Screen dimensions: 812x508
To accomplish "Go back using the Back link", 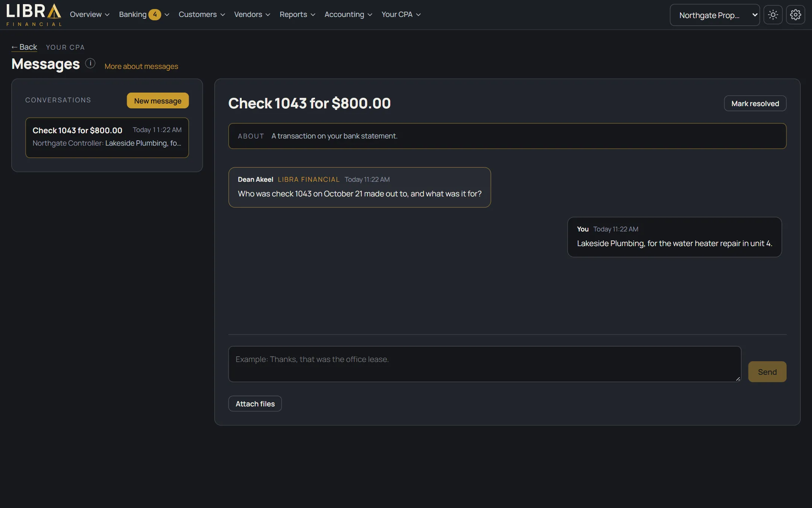I will (x=24, y=47).
